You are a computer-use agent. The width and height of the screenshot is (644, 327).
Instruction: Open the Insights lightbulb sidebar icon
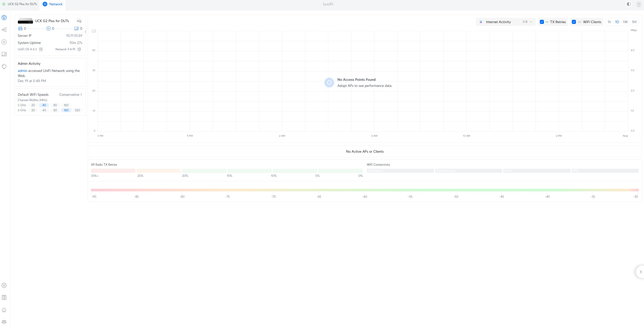pyautogui.click(x=4, y=66)
